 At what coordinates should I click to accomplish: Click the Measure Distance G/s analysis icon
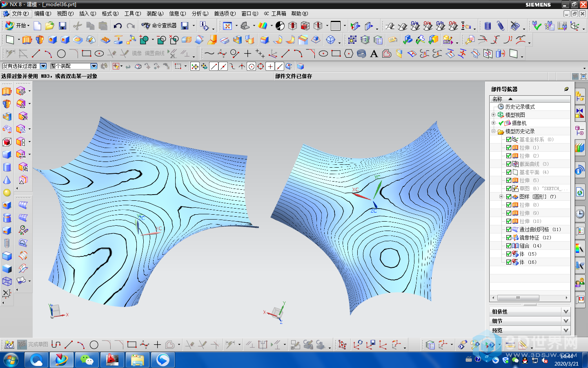415,26
